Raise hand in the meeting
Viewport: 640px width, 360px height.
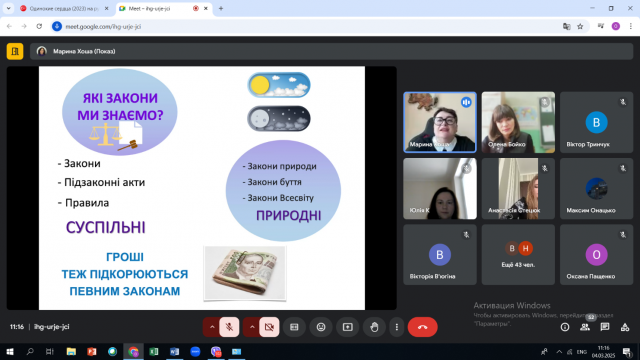[374, 327]
